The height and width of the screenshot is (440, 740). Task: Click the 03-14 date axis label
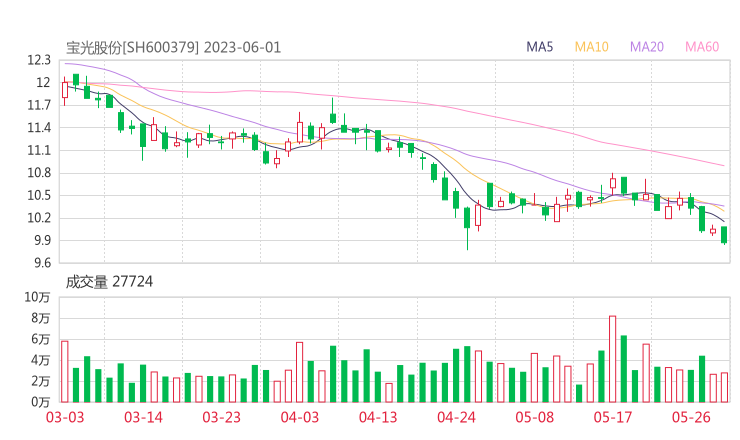pos(143,417)
